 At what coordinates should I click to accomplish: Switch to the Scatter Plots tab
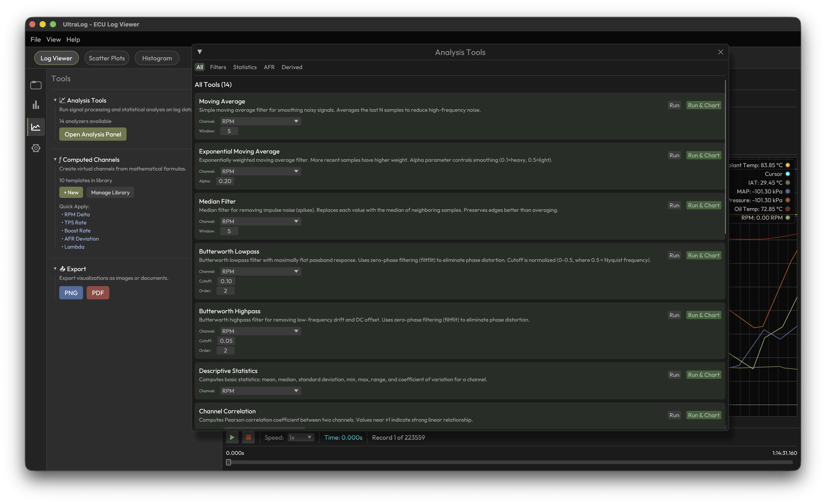tap(107, 58)
